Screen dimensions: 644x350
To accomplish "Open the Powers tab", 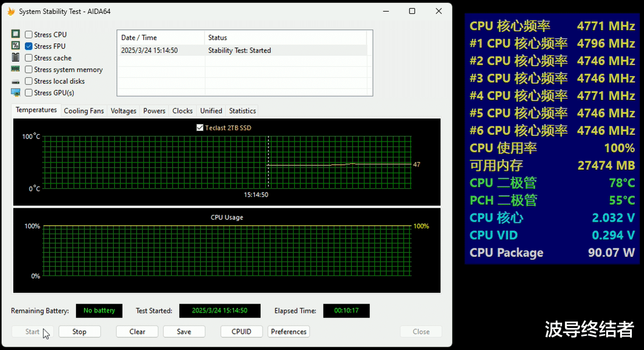I will pyautogui.click(x=154, y=110).
